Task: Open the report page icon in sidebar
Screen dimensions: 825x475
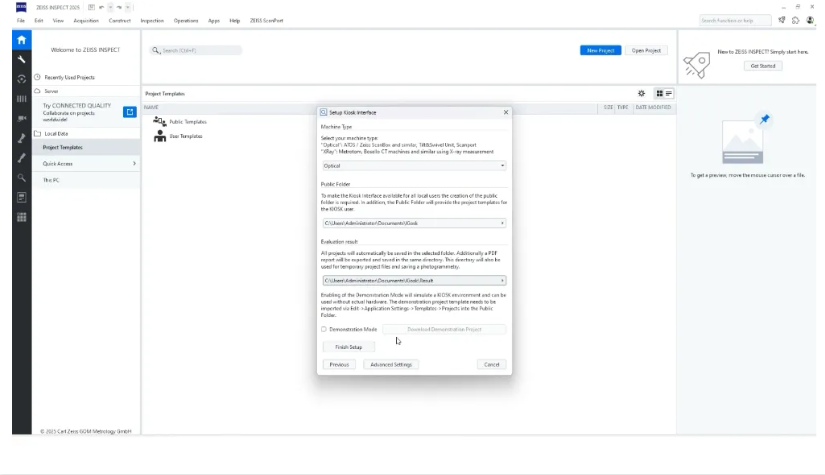Action: [22, 197]
